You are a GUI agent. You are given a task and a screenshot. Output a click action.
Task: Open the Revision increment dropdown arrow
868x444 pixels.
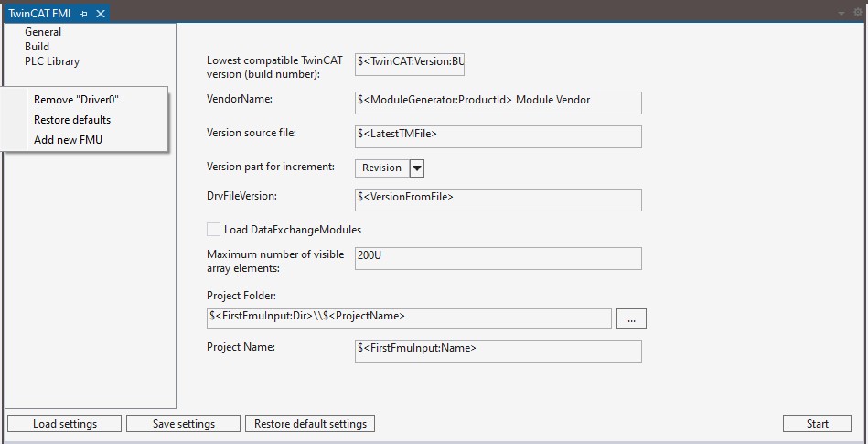pyautogui.click(x=417, y=168)
